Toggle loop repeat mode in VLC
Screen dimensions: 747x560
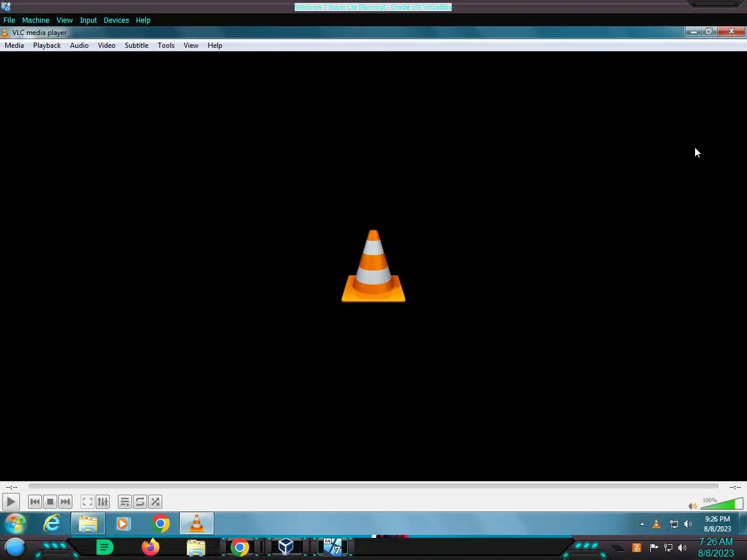pos(140,502)
